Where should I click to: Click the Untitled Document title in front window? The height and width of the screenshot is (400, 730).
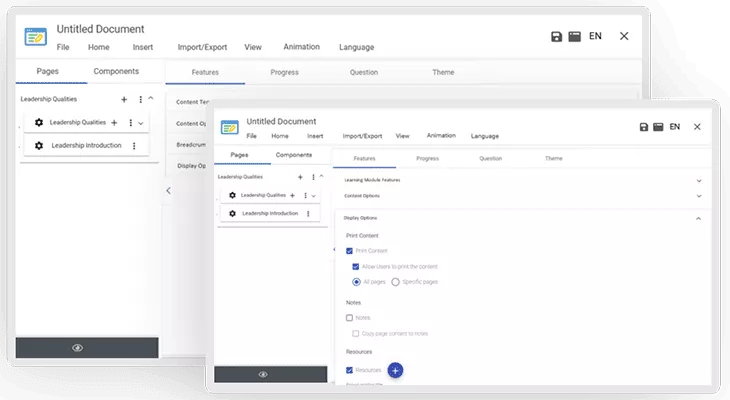point(281,122)
